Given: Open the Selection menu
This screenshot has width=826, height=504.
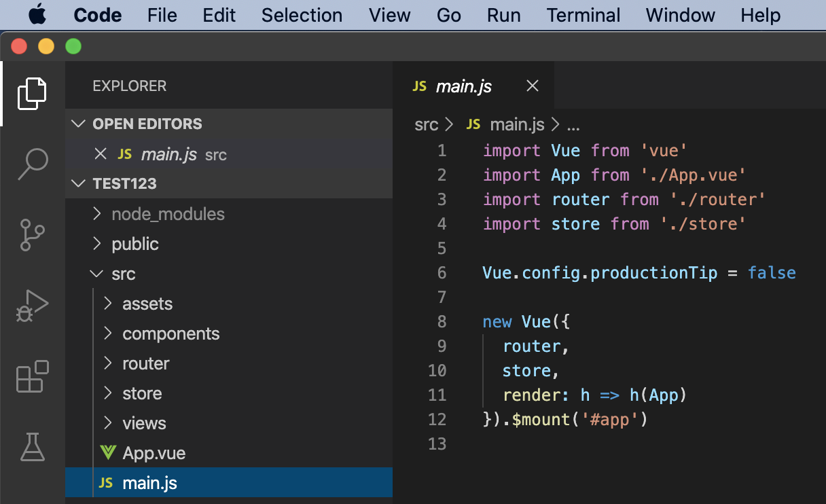Looking at the screenshot, I should point(302,15).
